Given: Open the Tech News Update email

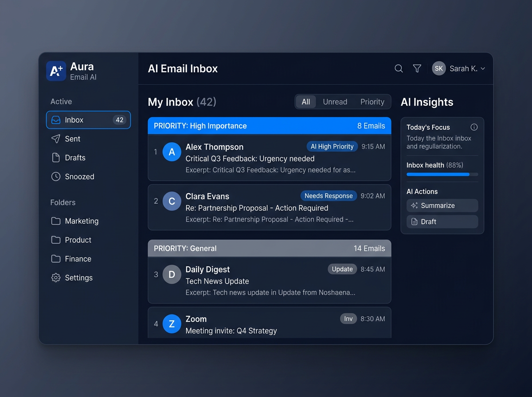Looking at the screenshot, I should point(217,281).
